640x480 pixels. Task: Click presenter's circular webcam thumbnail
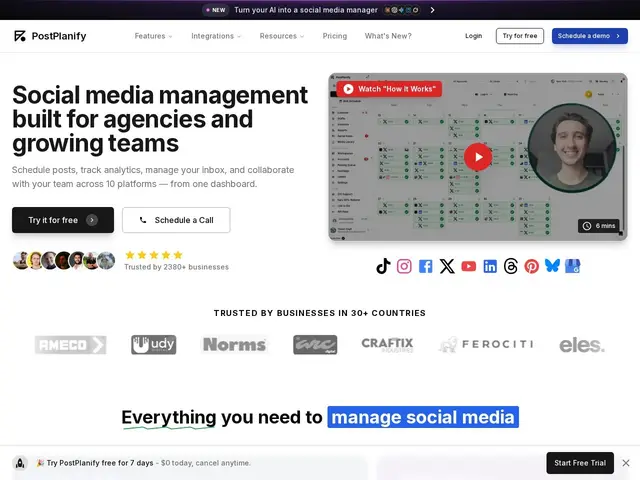pos(572,148)
